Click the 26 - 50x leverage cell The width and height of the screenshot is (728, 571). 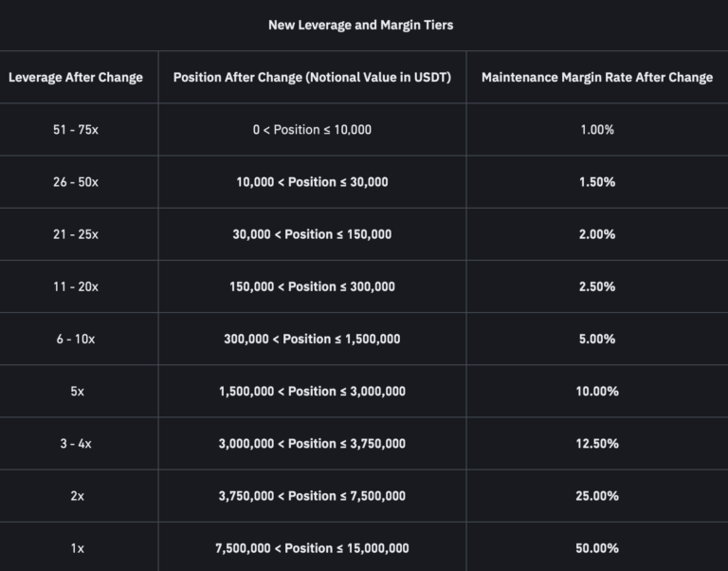tap(76, 181)
